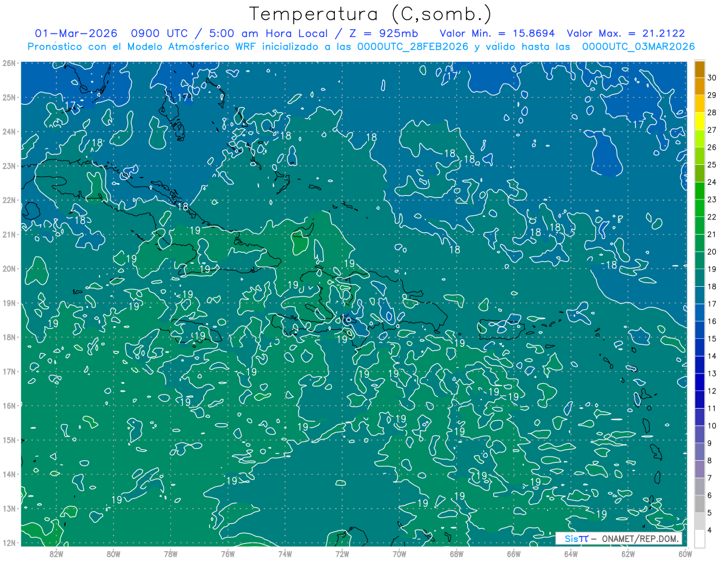The width and height of the screenshot is (728, 562).
Task: Click the "82W" longitude axis label
Action: click(x=56, y=554)
